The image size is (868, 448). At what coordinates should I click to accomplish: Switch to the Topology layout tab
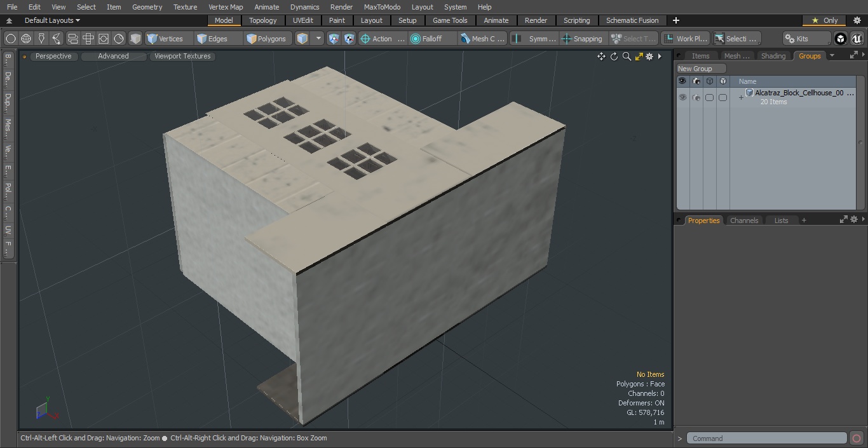(x=263, y=20)
